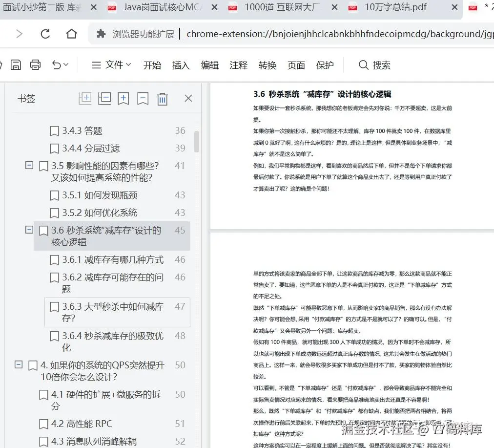The image size is (494, 448).
Task: Click the bookmark icon beside 3.6.1 减库存有哪几种方式
Action: coord(54,260)
